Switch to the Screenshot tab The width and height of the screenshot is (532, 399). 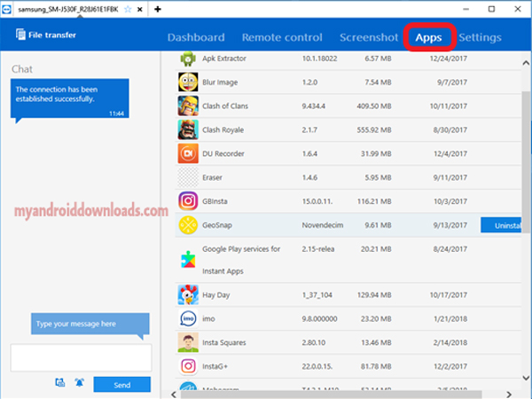click(369, 37)
